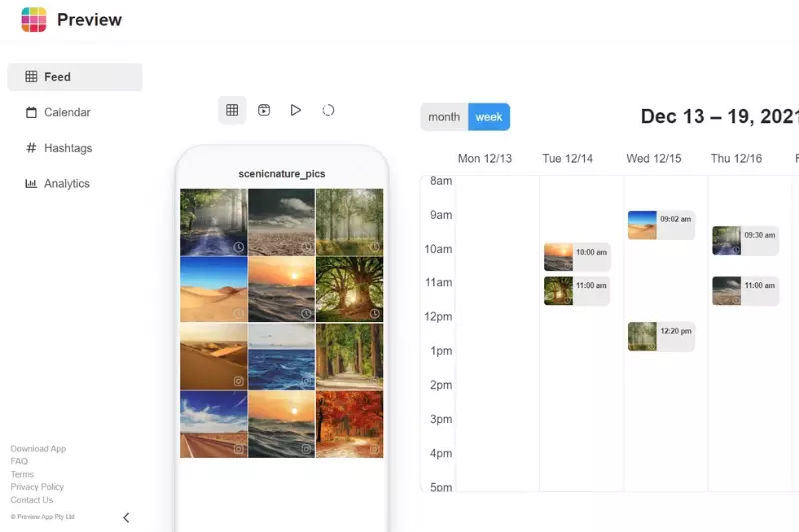Select the stories circle icon above phone
Viewport: 799px width, 532px height.
pyautogui.click(x=328, y=110)
